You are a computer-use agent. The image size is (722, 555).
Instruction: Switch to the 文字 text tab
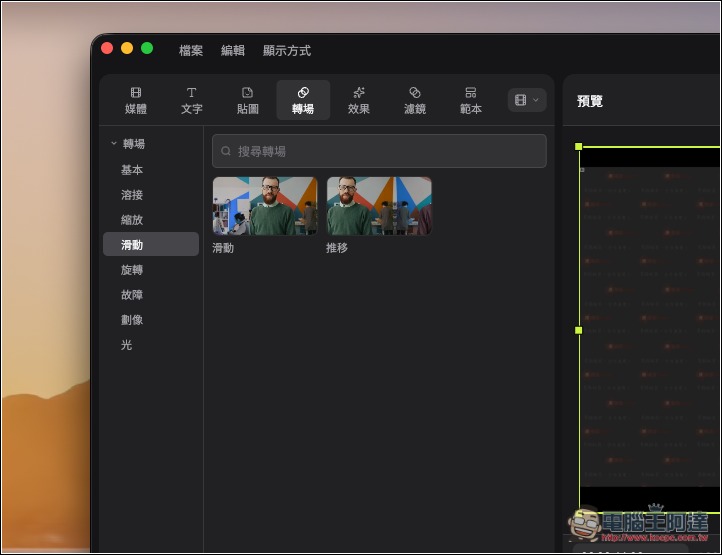pos(192,100)
